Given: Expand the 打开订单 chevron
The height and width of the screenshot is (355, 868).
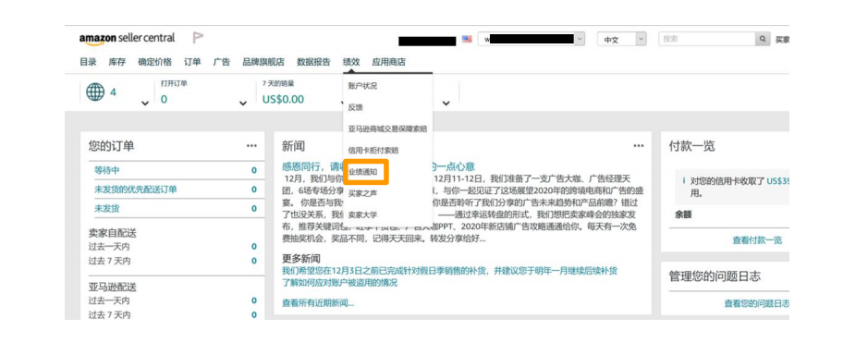Looking at the screenshot, I should click(242, 104).
